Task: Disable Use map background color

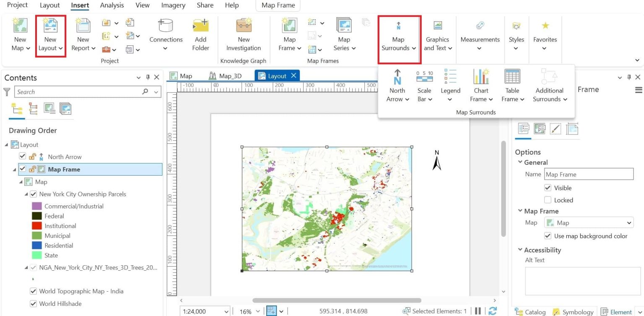Action: (548, 236)
